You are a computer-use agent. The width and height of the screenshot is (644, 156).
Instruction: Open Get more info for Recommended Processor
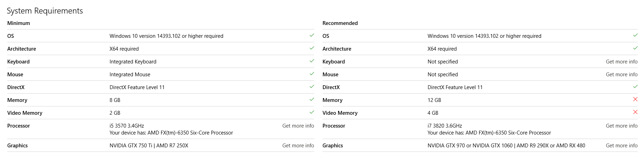click(622, 126)
